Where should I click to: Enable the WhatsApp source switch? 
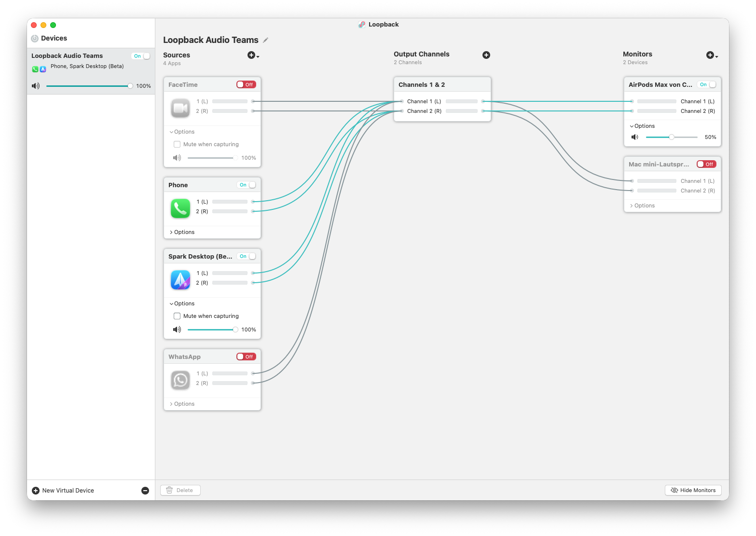pos(246,357)
